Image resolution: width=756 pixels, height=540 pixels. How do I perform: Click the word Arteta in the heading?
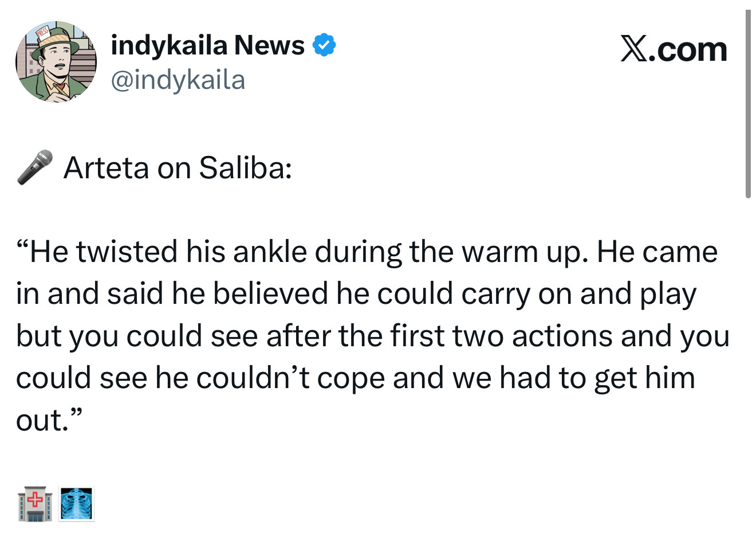[x=107, y=168]
